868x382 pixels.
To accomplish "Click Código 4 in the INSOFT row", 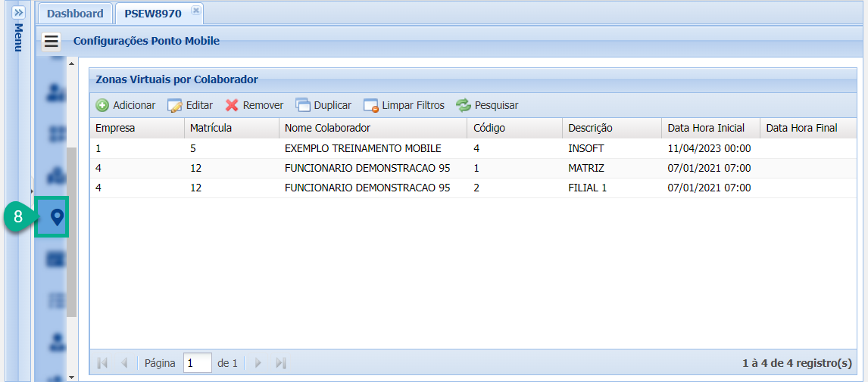I will pyautogui.click(x=515, y=148).
